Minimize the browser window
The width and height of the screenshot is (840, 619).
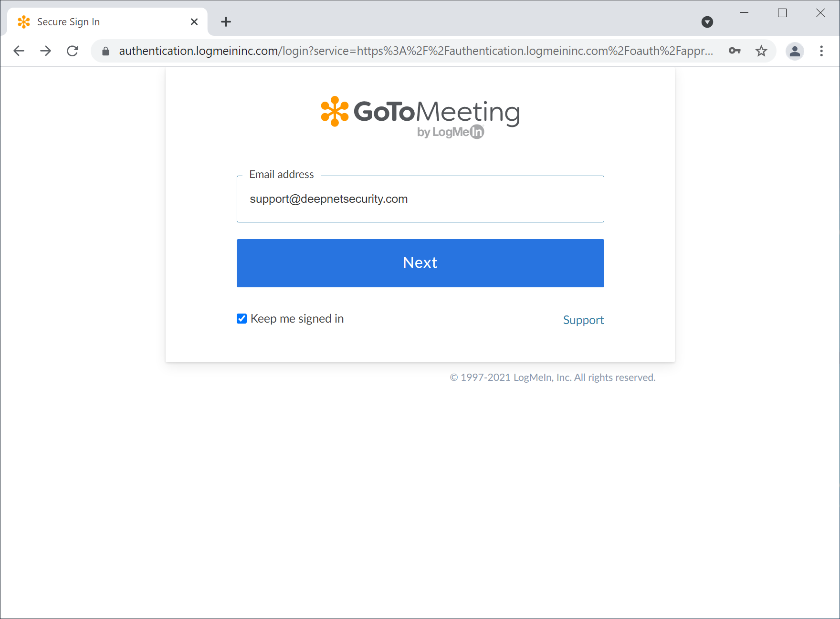744,13
